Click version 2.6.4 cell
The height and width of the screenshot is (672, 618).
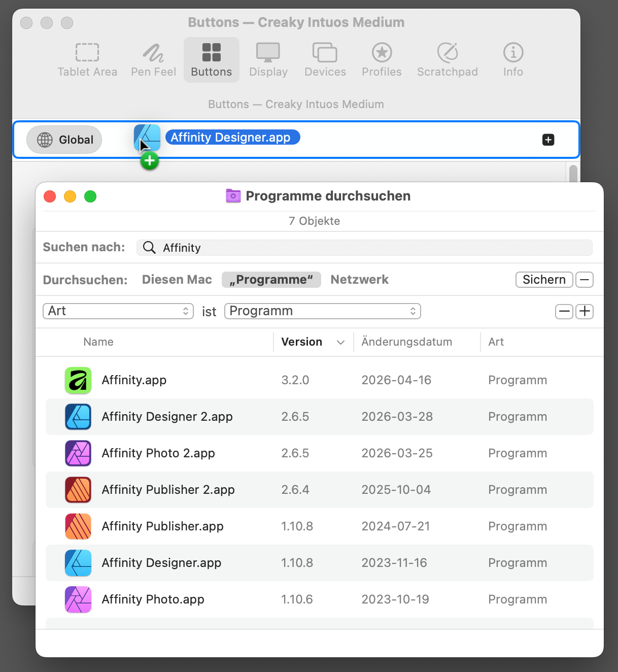pyautogui.click(x=295, y=490)
